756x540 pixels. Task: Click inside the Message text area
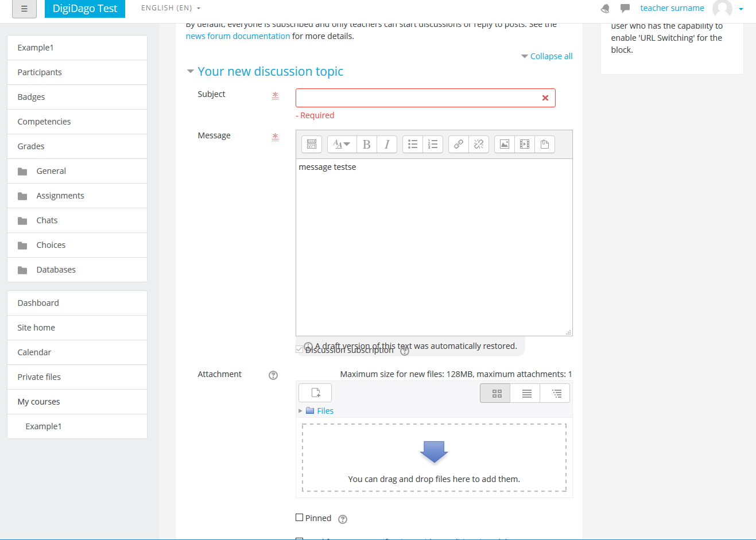click(x=434, y=247)
